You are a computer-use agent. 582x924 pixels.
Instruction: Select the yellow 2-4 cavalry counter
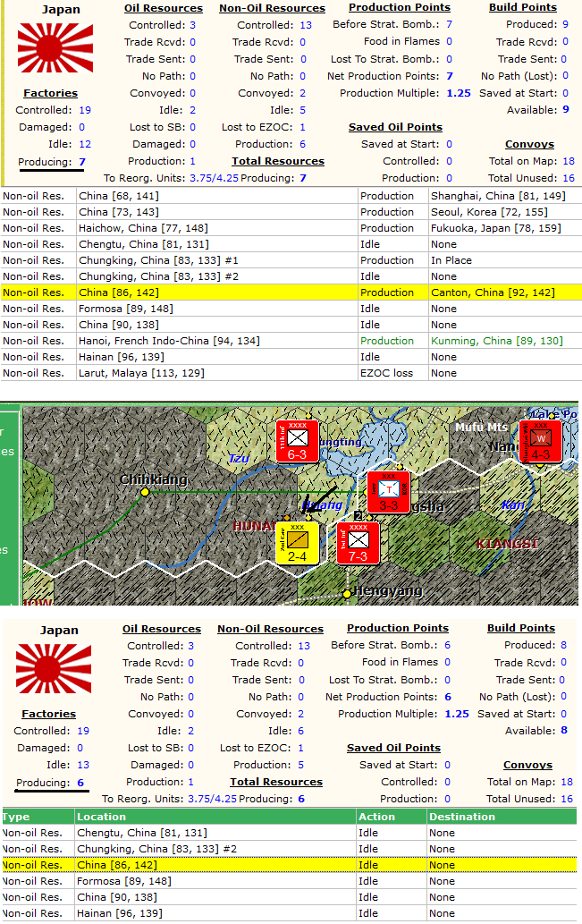point(298,543)
